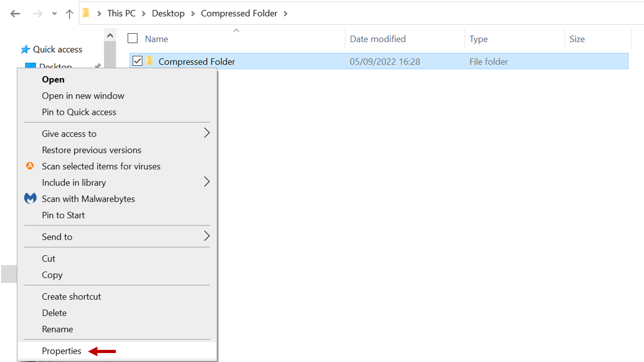Screen dimensions: 644x362
Task: Select Create shortcut
Action: point(117,297)
